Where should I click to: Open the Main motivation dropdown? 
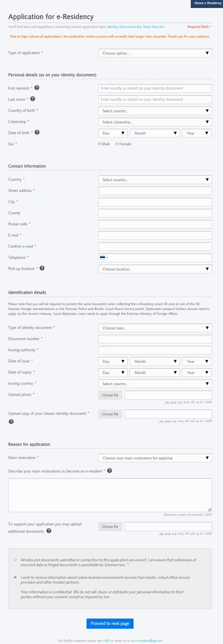click(155, 458)
